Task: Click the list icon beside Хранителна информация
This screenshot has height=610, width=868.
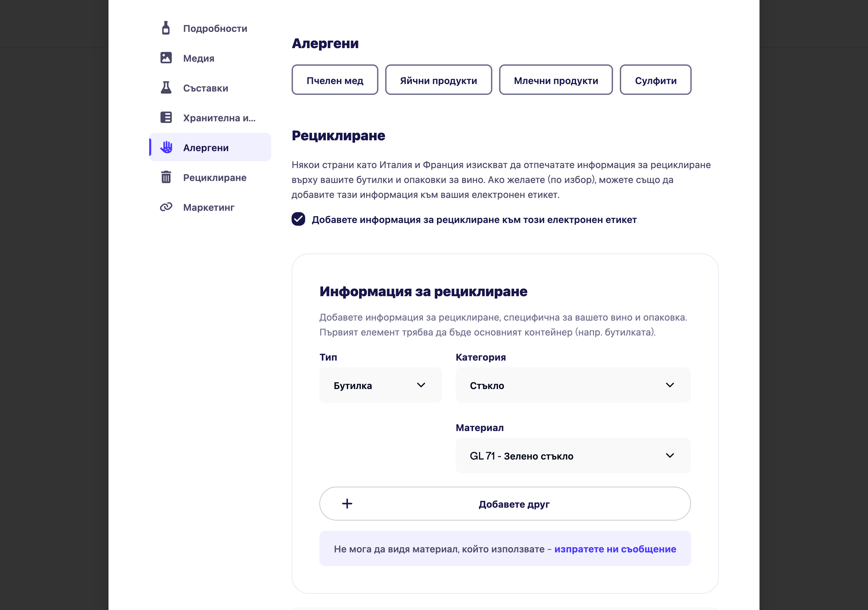Action: click(x=166, y=118)
